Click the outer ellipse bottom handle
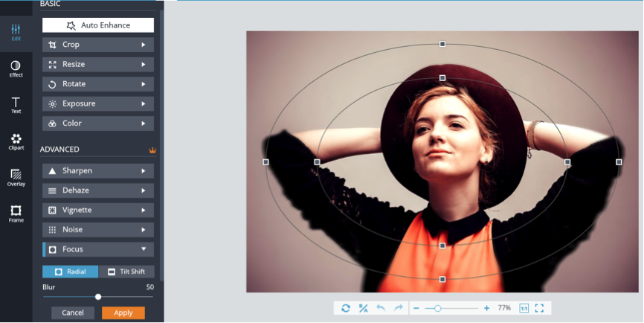Viewport: 644px width, 323px height. tap(442, 279)
